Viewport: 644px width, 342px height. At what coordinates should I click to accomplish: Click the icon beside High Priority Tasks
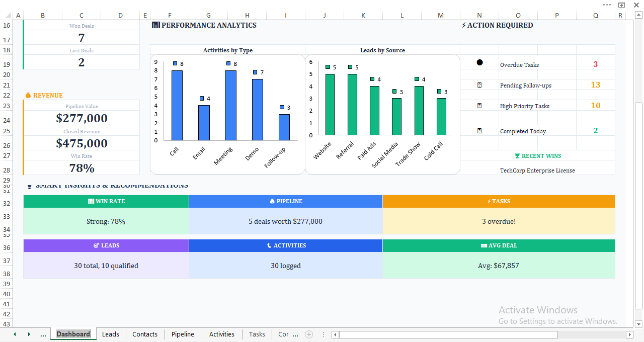[x=479, y=106]
